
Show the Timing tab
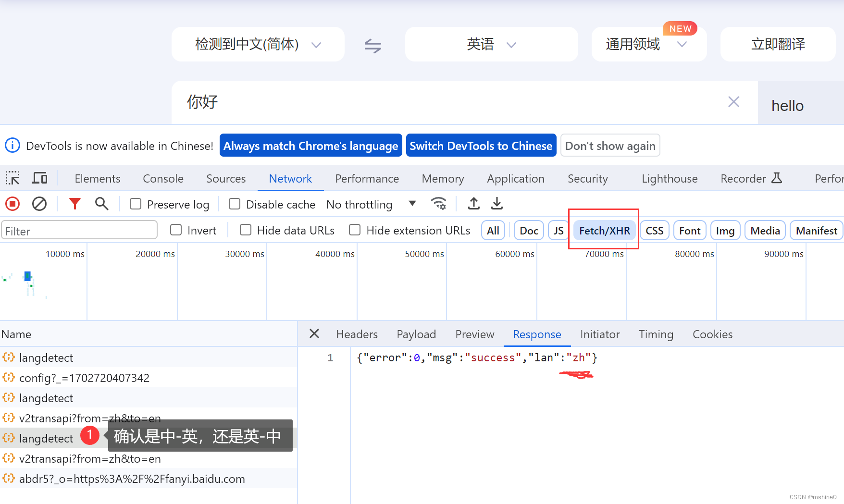(656, 334)
